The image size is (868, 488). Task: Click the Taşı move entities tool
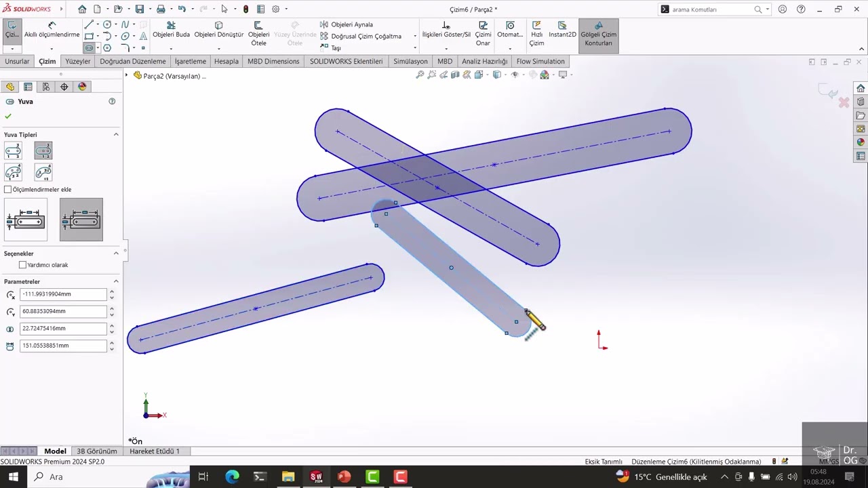pos(330,48)
